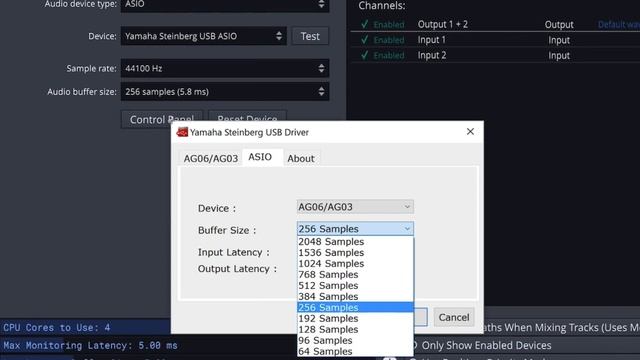Select the Input 1 channel name

click(431, 40)
